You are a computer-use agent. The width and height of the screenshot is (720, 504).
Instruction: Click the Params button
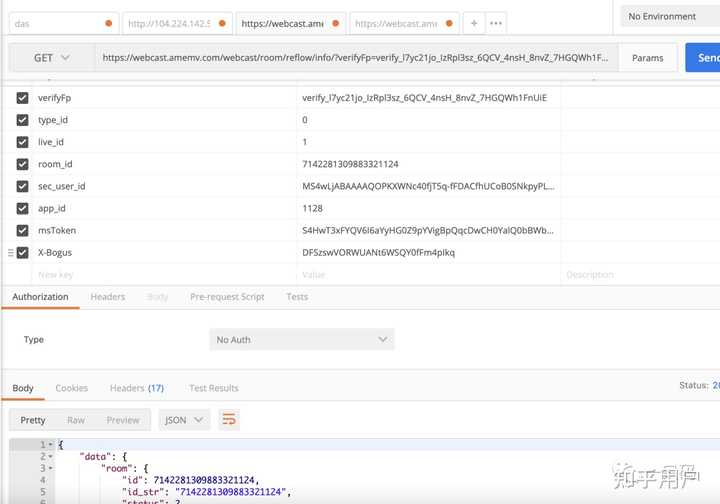pos(647,58)
